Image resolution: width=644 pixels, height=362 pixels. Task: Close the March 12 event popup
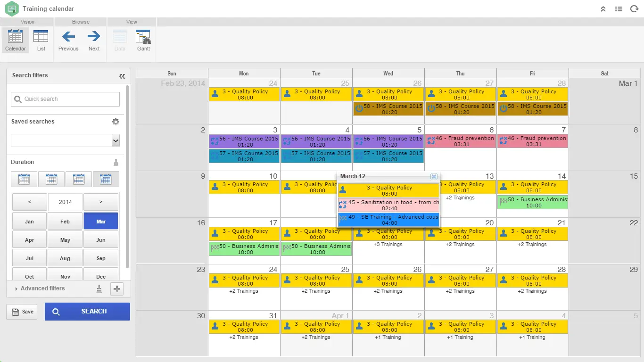pyautogui.click(x=434, y=176)
